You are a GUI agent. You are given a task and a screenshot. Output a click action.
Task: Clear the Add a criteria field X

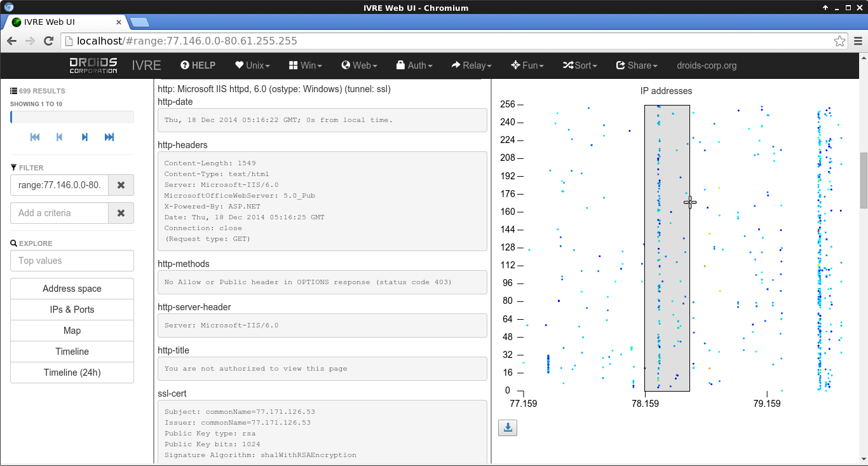pos(121,213)
